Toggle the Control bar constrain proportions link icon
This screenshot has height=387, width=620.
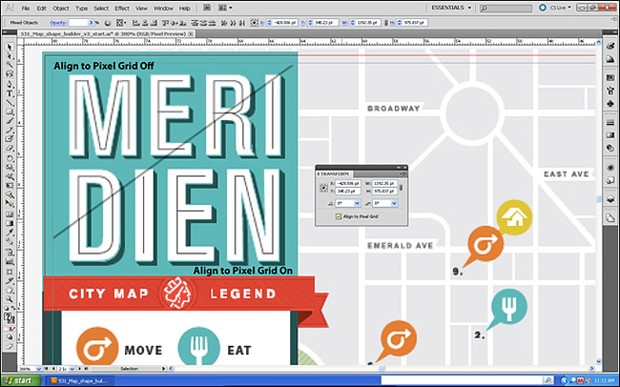pos(386,23)
